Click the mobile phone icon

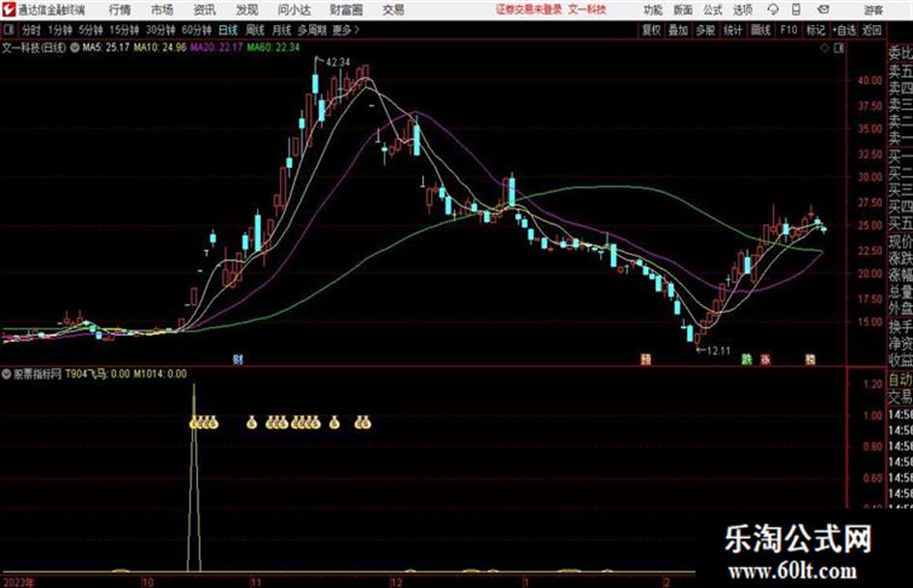pos(796,10)
